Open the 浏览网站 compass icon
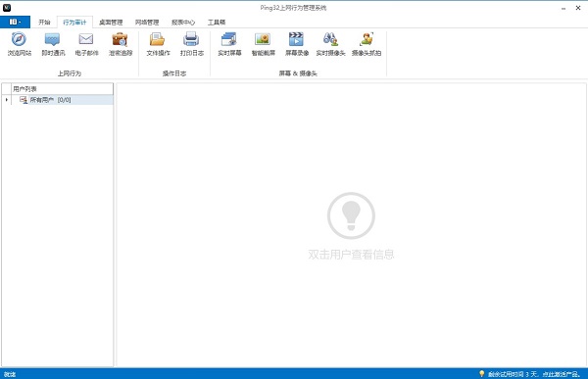Screen dimensions: 588x379 [x=20, y=39]
